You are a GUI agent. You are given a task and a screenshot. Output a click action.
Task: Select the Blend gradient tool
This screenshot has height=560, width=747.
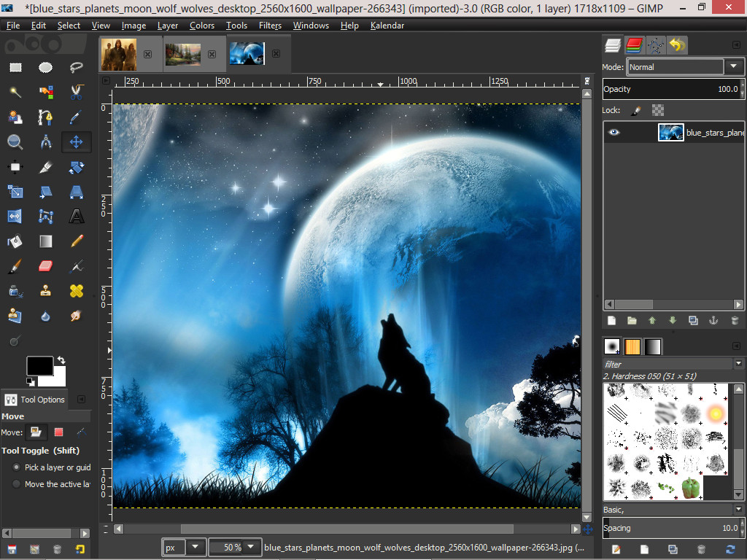click(x=46, y=241)
